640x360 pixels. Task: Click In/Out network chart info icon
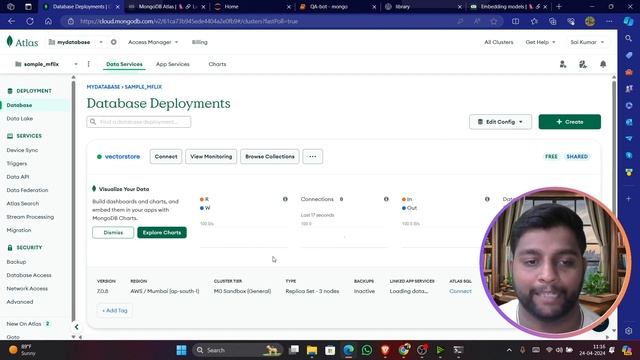tap(487, 199)
